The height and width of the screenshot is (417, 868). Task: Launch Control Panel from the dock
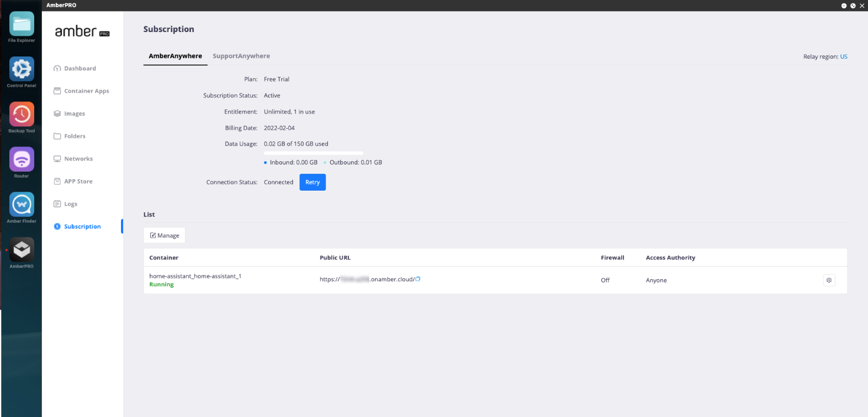click(22, 69)
